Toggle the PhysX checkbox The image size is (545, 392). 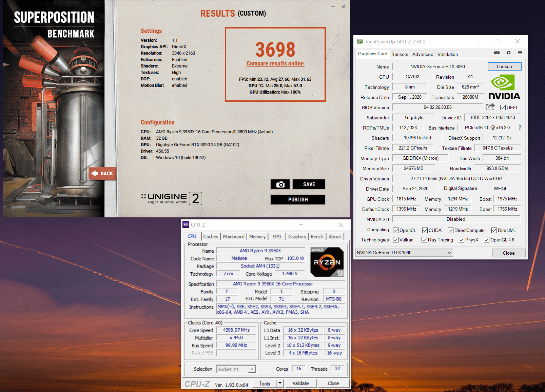coord(462,240)
